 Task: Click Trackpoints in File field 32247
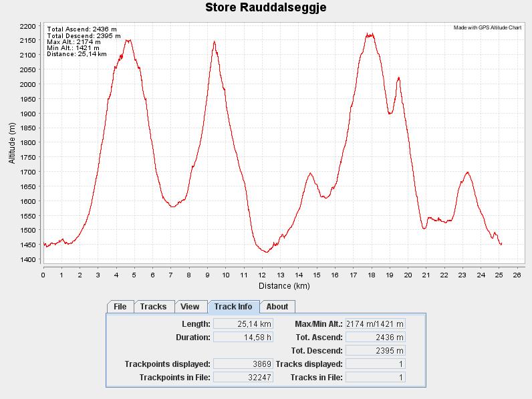coord(243,378)
